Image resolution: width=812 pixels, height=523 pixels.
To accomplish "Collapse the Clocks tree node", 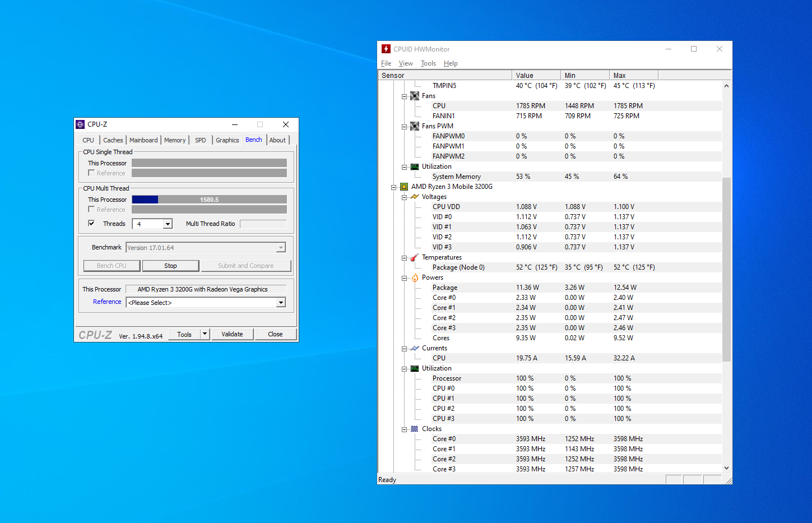I will (x=404, y=429).
